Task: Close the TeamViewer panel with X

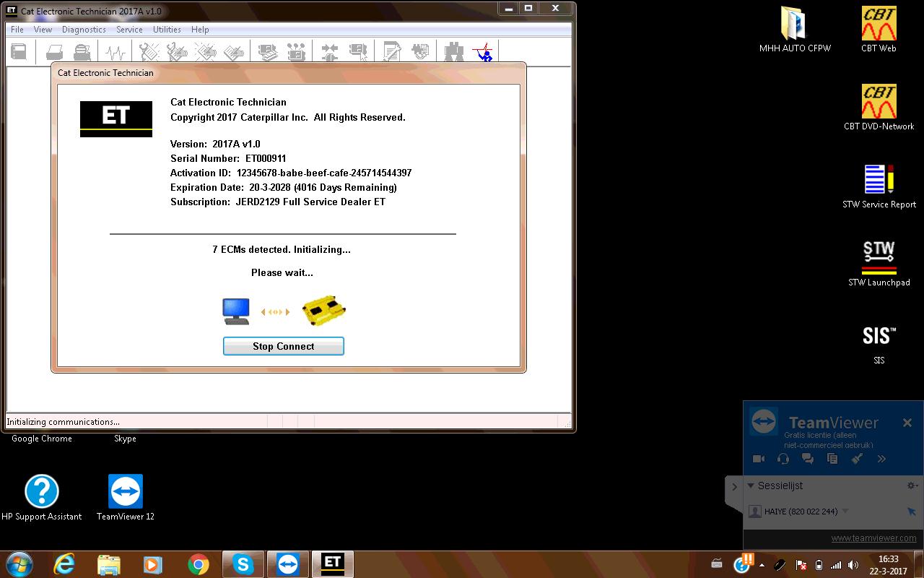Action: click(x=907, y=423)
